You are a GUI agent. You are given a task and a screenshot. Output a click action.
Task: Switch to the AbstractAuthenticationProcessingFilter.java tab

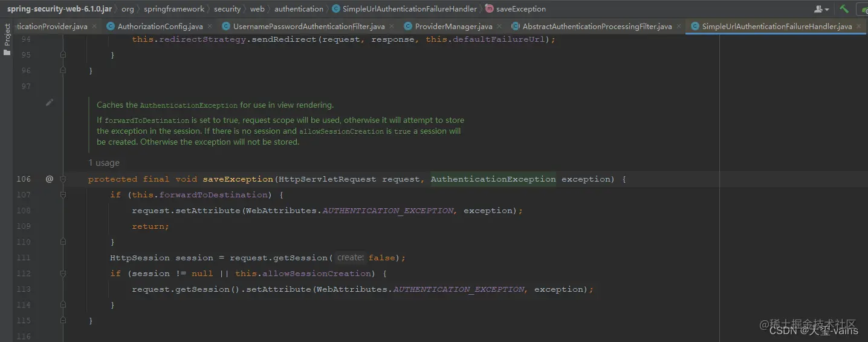[597, 27]
